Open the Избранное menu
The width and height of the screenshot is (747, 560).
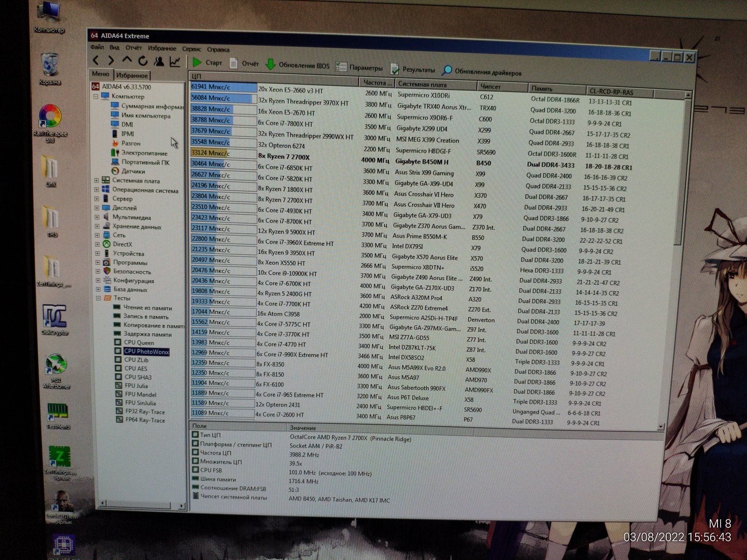162,49
